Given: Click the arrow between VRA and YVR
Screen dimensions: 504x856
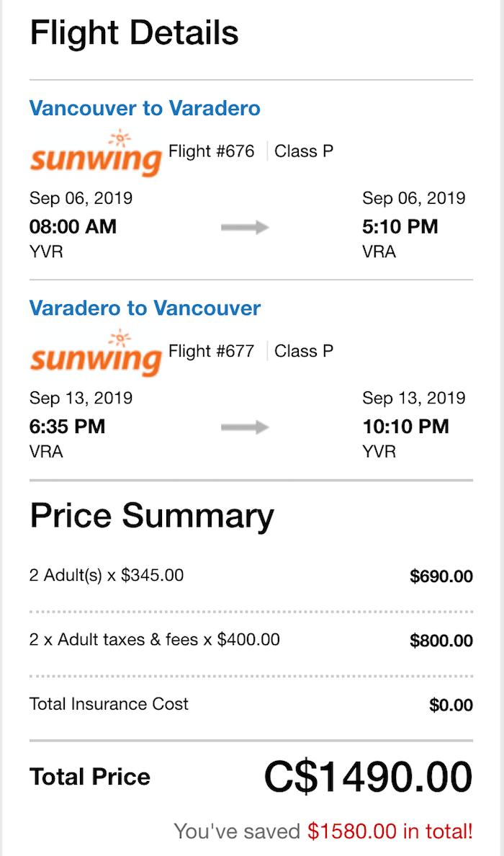Looking at the screenshot, I should pyautogui.click(x=245, y=427).
